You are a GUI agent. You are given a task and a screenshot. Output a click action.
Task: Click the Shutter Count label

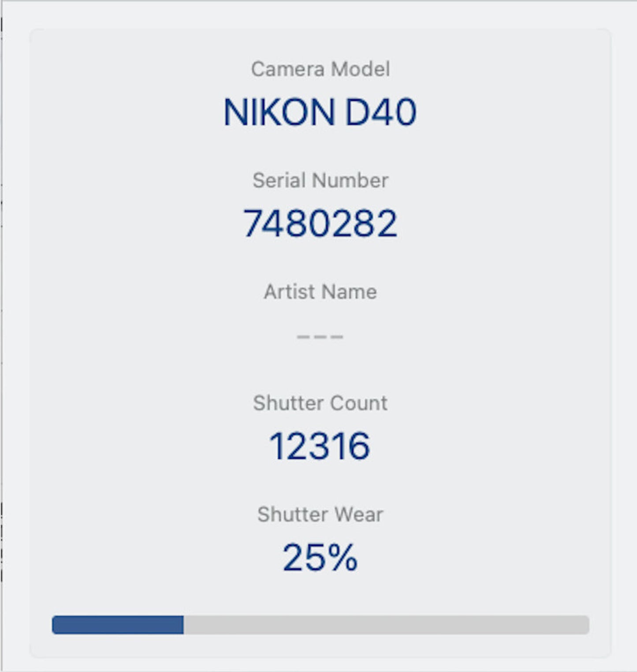(320, 403)
